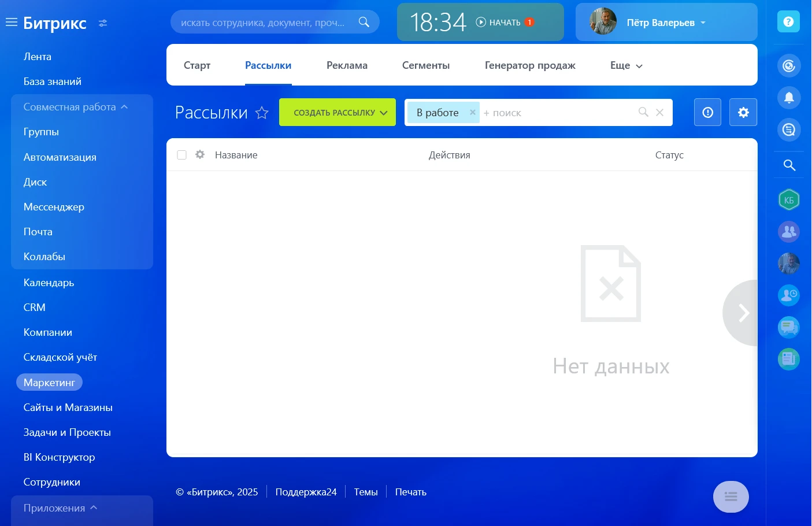Click the Печать link at the bottom
The height and width of the screenshot is (526, 812).
[410, 491]
